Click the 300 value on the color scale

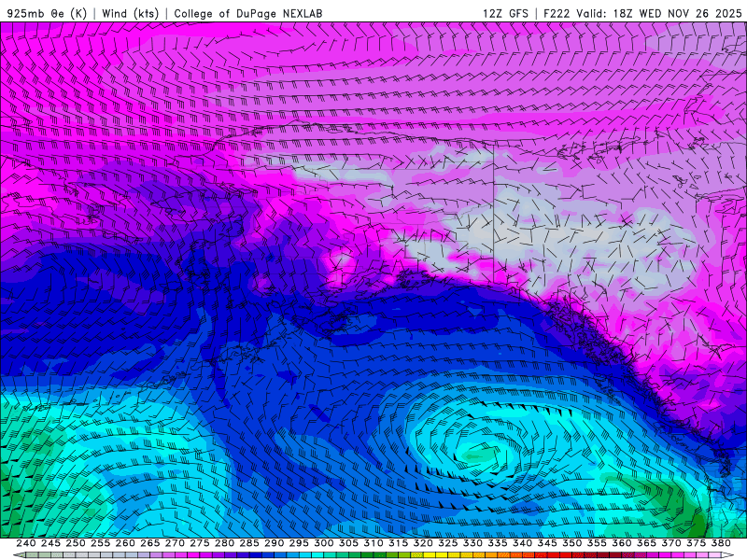click(x=324, y=543)
